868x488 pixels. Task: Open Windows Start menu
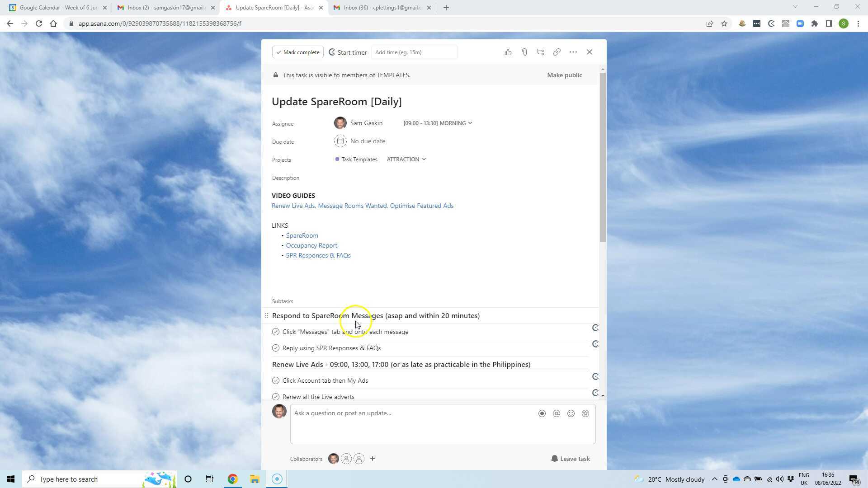pyautogui.click(x=11, y=479)
